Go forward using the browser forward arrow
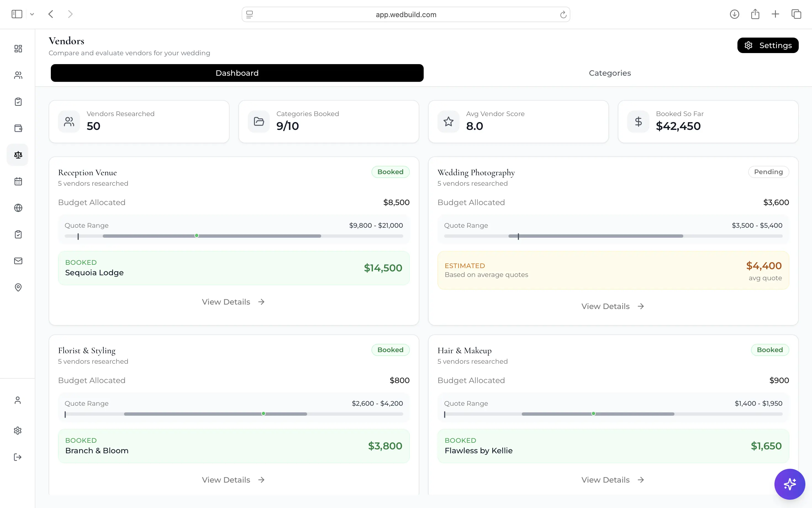Viewport: 812px width, 508px height. click(x=70, y=14)
